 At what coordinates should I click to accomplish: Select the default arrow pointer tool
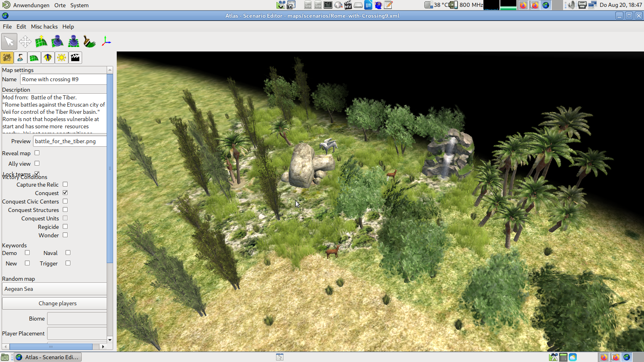[9, 41]
